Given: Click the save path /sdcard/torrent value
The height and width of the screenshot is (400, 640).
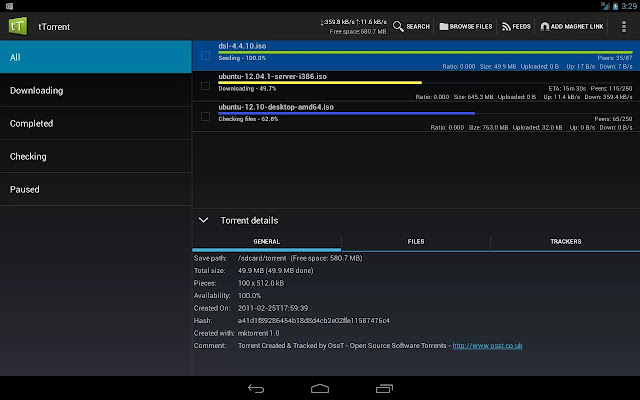Looking at the screenshot, I should click(x=262, y=258).
